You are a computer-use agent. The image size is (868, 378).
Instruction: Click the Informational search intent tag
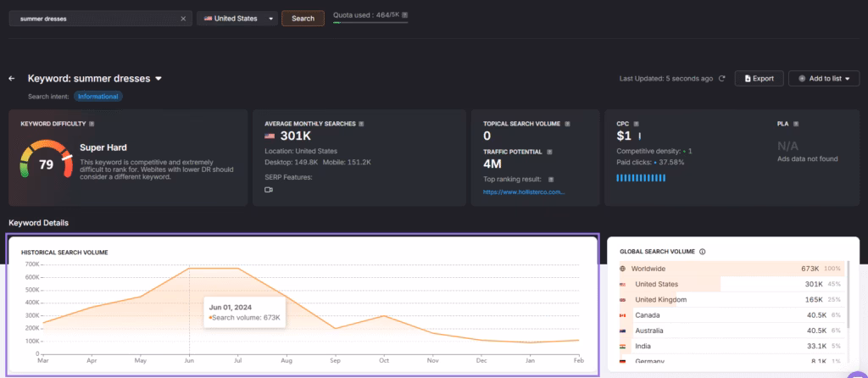pos(98,97)
